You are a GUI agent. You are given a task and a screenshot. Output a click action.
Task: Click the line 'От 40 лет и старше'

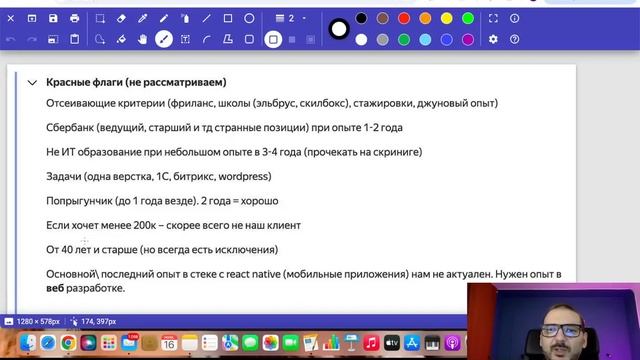162,250
